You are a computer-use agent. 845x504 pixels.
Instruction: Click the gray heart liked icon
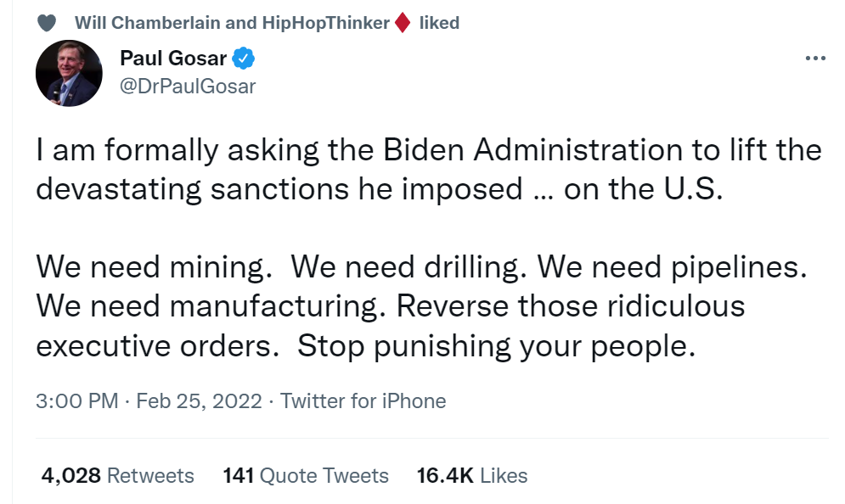pos(48,23)
